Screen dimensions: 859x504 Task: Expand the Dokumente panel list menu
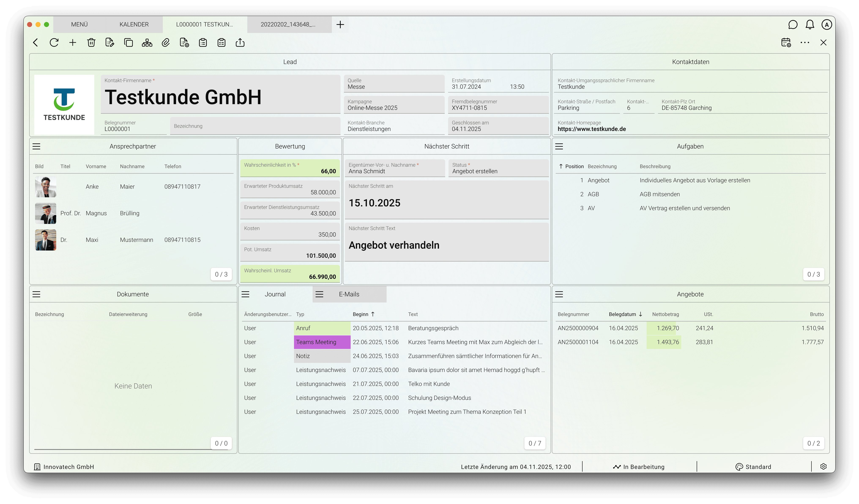(x=37, y=294)
